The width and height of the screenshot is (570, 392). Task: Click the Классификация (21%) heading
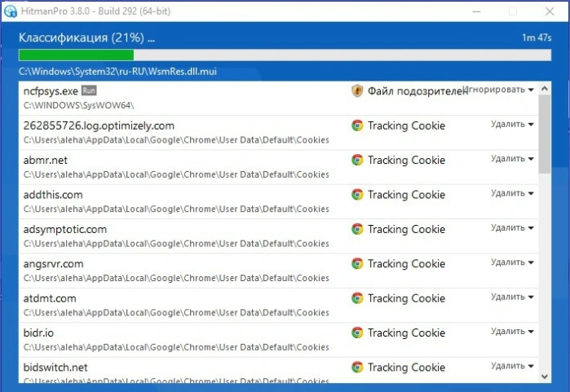point(86,37)
